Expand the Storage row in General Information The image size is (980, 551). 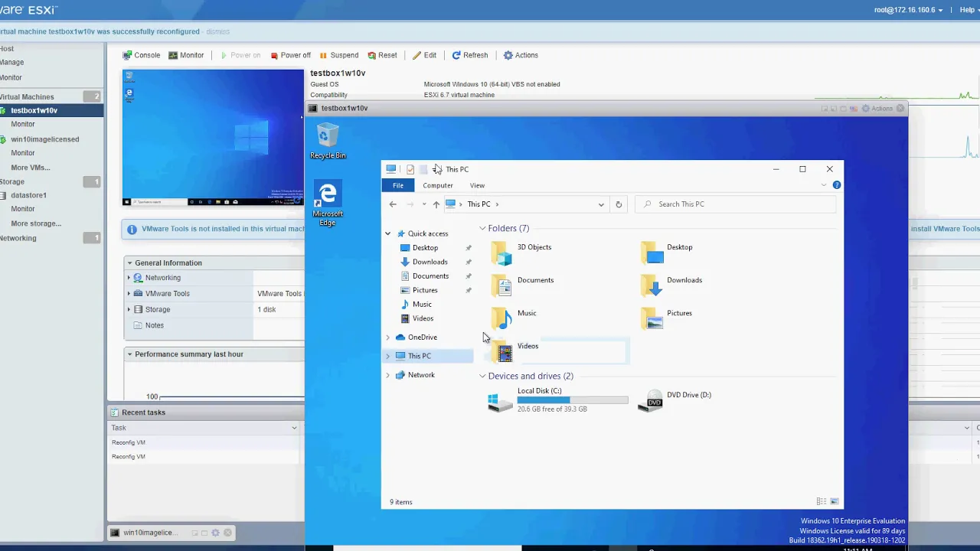(x=129, y=309)
